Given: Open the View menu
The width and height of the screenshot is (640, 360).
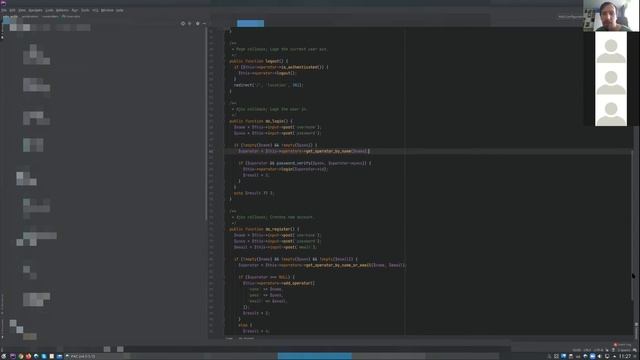Looking at the screenshot, I should 22,10.
